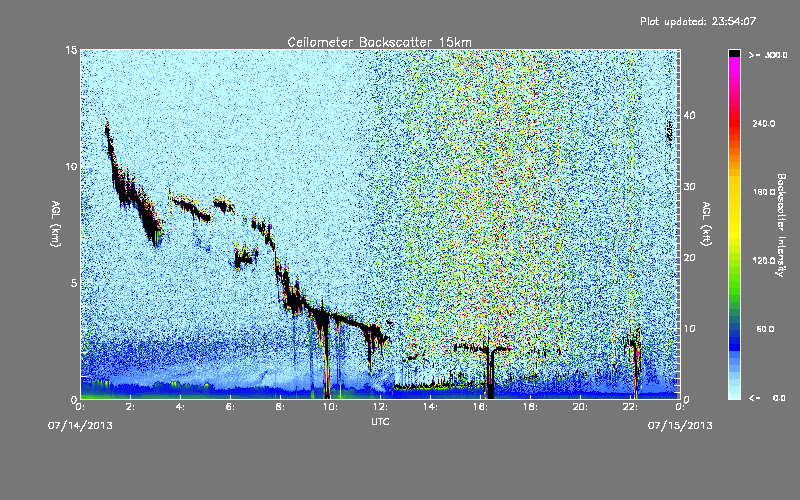The height and width of the screenshot is (500, 800).
Task: Select the "60.0" colorbar value
Action: point(765,329)
